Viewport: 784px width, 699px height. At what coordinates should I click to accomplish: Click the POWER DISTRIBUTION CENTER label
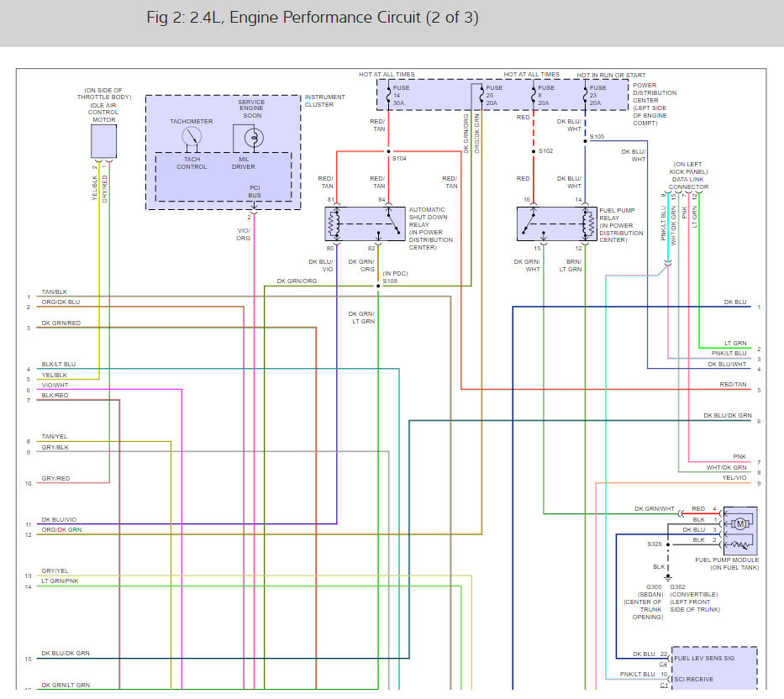[655, 93]
